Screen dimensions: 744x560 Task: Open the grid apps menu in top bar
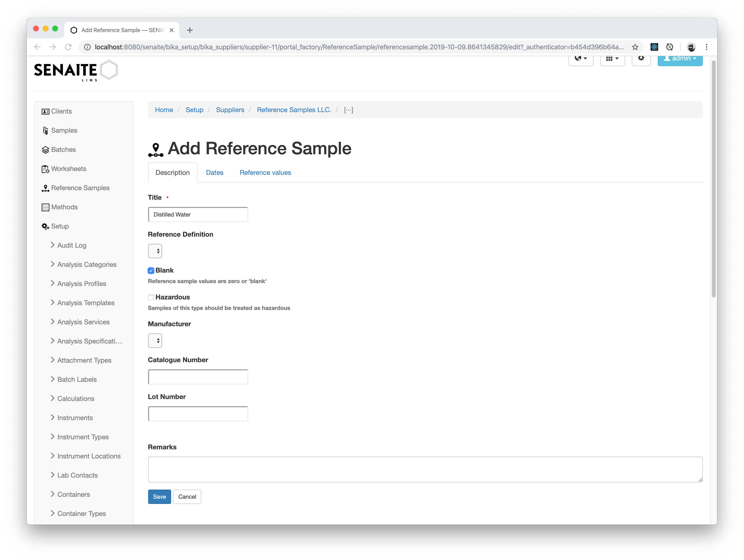[x=612, y=59]
